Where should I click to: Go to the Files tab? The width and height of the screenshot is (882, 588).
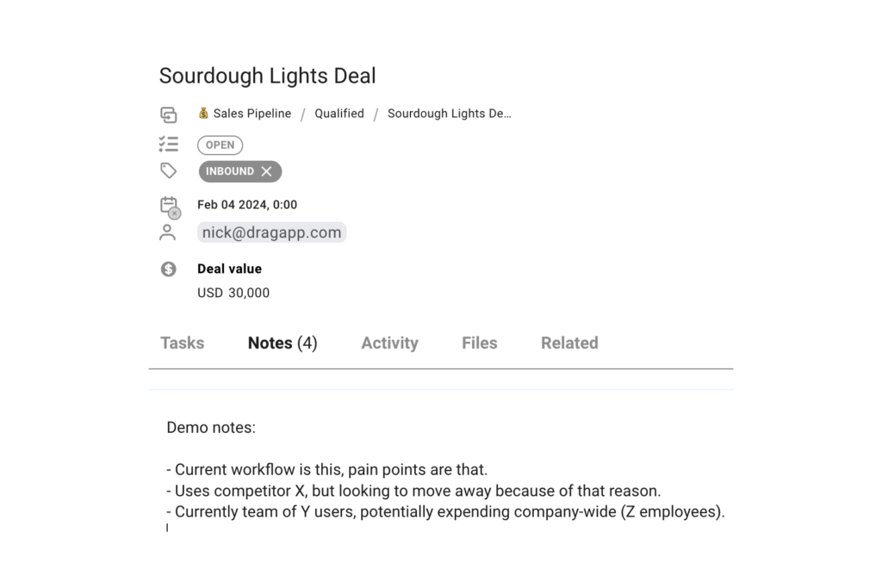(480, 343)
